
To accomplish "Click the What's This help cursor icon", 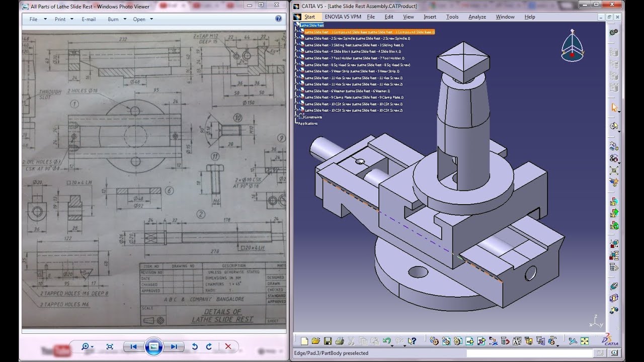I will pyautogui.click(x=413, y=341).
